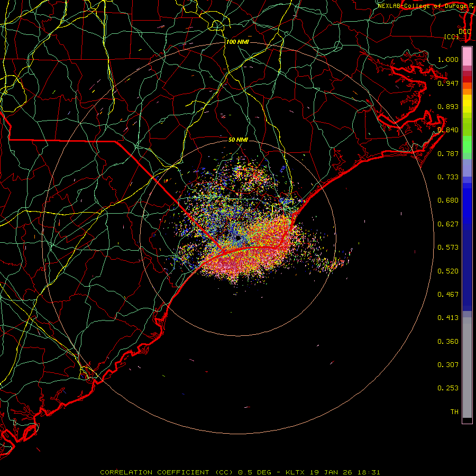Click the '50 NMI' range ring label
This screenshot has height=476, width=476.
pos(238,140)
